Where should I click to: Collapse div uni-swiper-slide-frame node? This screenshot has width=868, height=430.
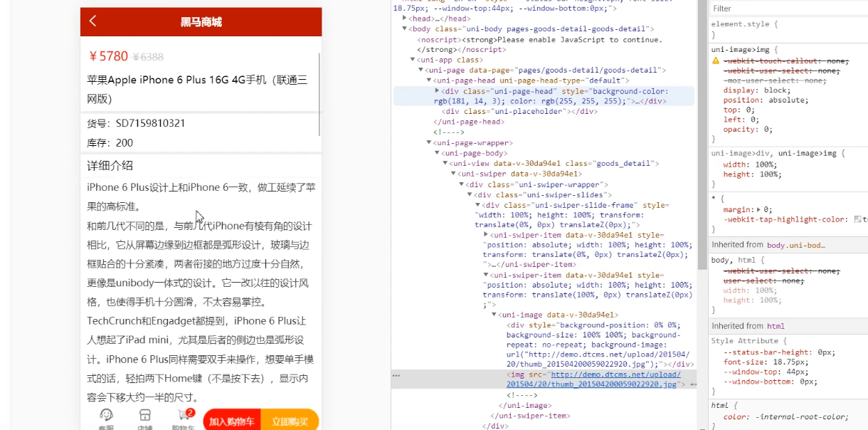477,205
